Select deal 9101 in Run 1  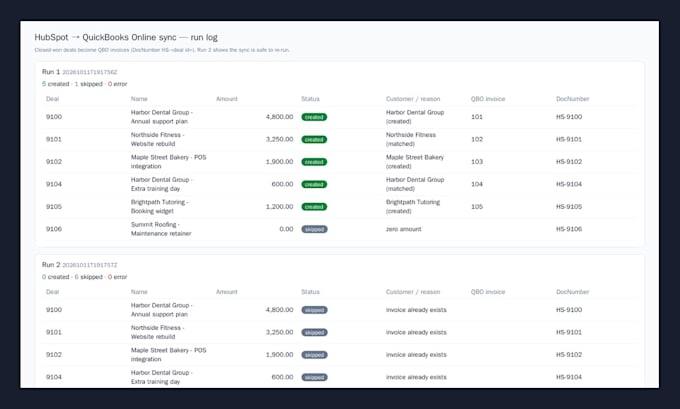(x=54, y=139)
